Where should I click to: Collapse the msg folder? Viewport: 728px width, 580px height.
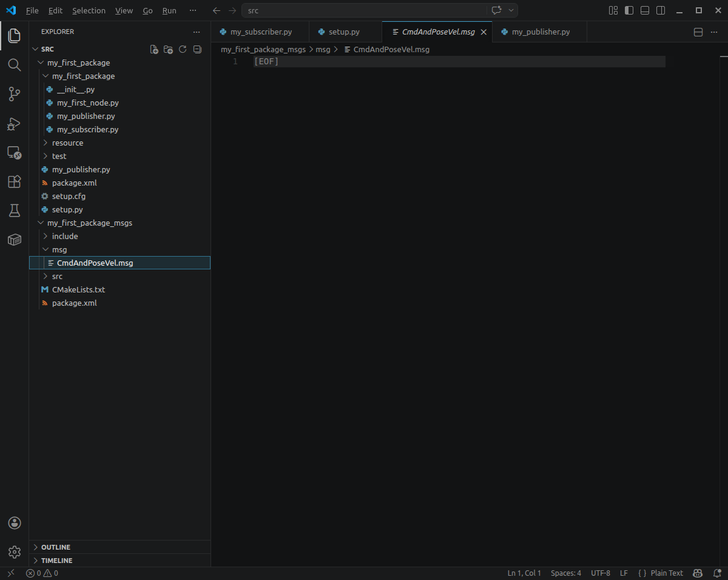[120, 249]
